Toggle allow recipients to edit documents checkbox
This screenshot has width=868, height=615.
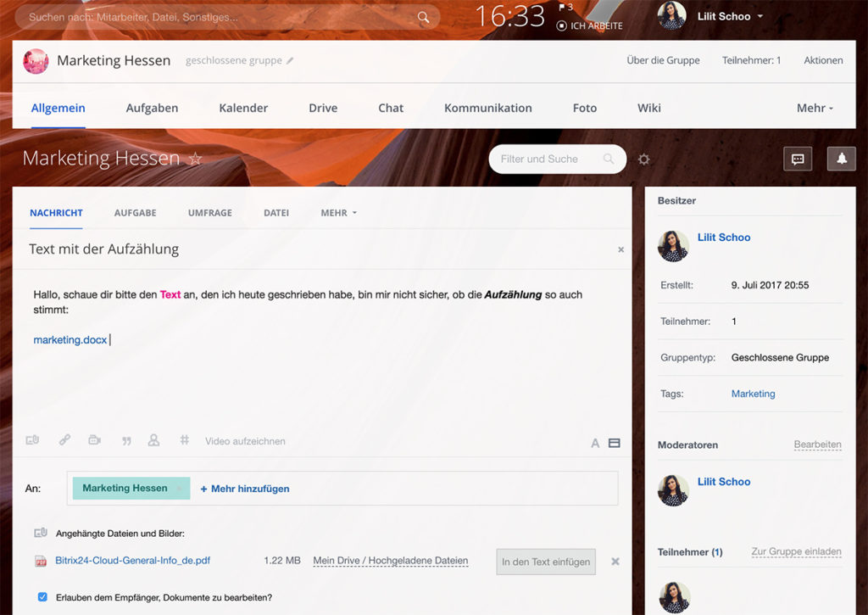click(x=42, y=596)
